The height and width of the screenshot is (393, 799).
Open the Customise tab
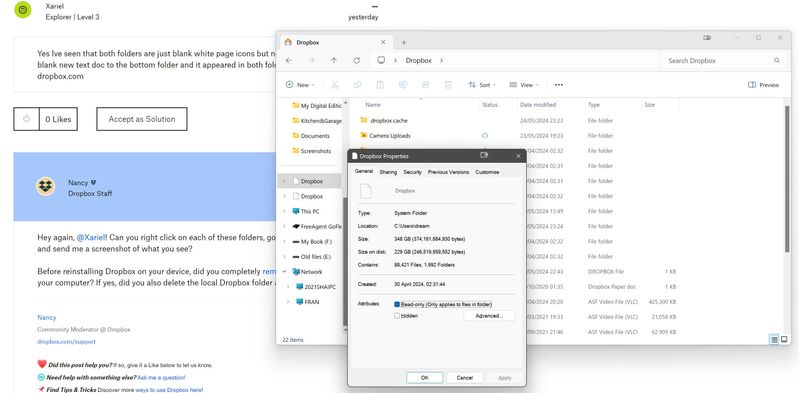tap(487, 172)
